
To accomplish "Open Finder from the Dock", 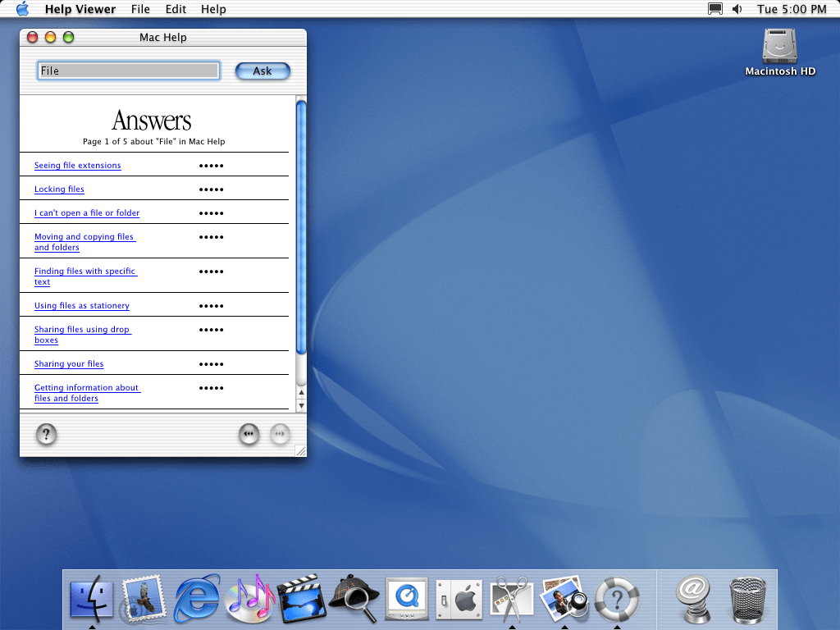I will 92,599.
